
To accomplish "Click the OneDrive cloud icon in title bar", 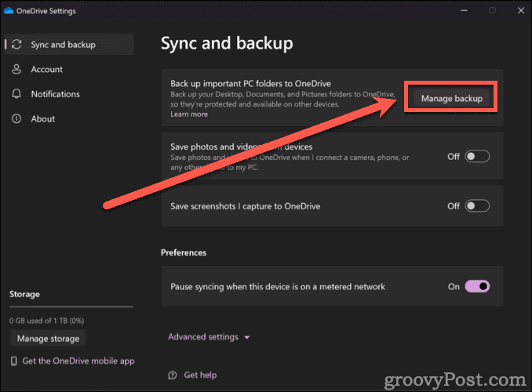I will pos(8,11).
